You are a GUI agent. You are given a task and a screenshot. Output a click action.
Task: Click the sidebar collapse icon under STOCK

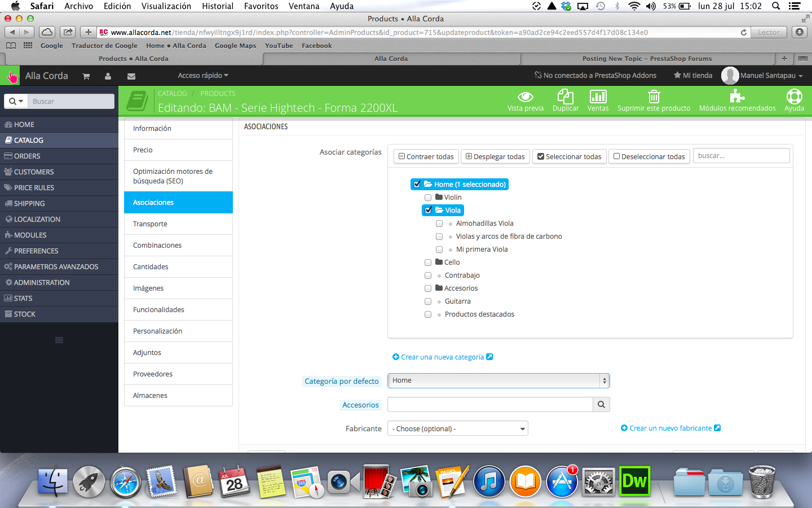click(x=59, y=340)
